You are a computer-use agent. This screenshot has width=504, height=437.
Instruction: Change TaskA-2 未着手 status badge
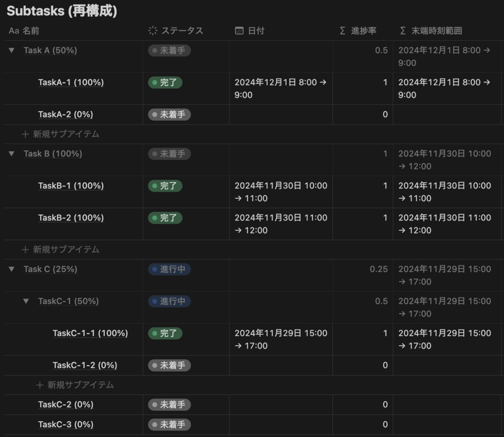pyautogui.click(x=169, y=115)
